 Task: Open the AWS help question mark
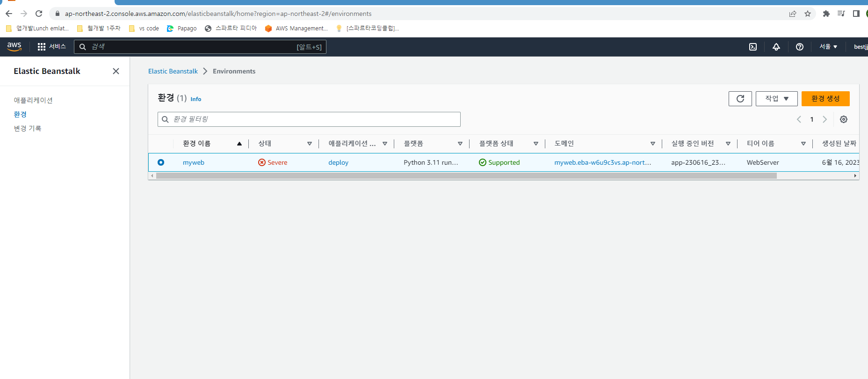pos(800,47)
